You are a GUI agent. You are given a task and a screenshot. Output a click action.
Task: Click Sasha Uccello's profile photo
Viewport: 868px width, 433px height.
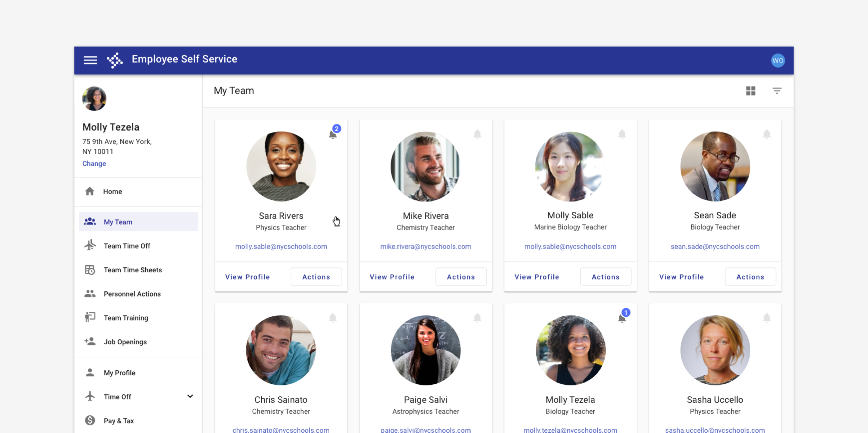pyautogui.click(x=715, y=350)
